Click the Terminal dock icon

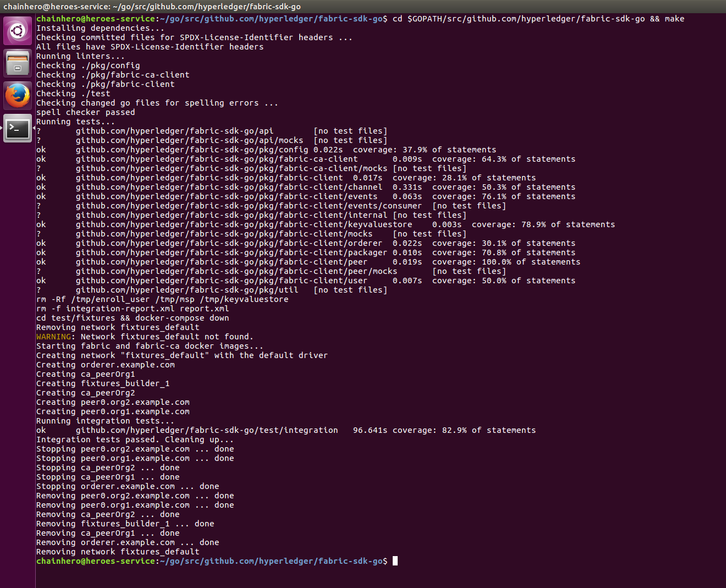pyautogui.click(x=18, y=128)
